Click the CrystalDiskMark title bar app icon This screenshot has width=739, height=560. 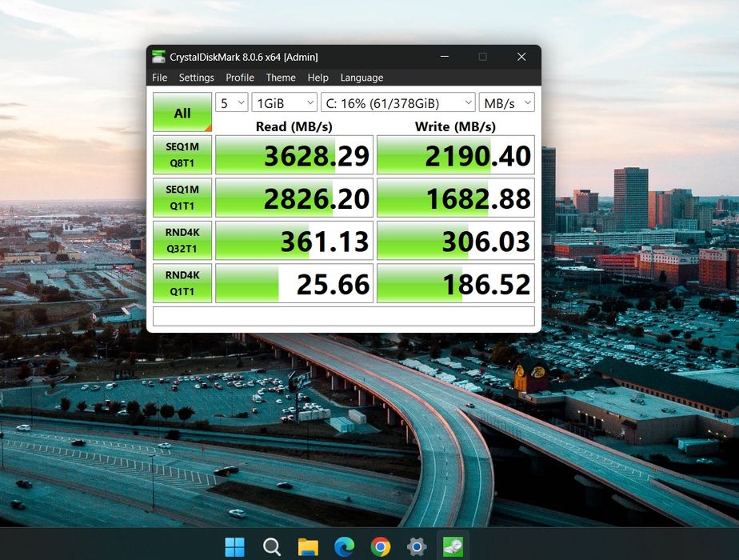[159, 57]
